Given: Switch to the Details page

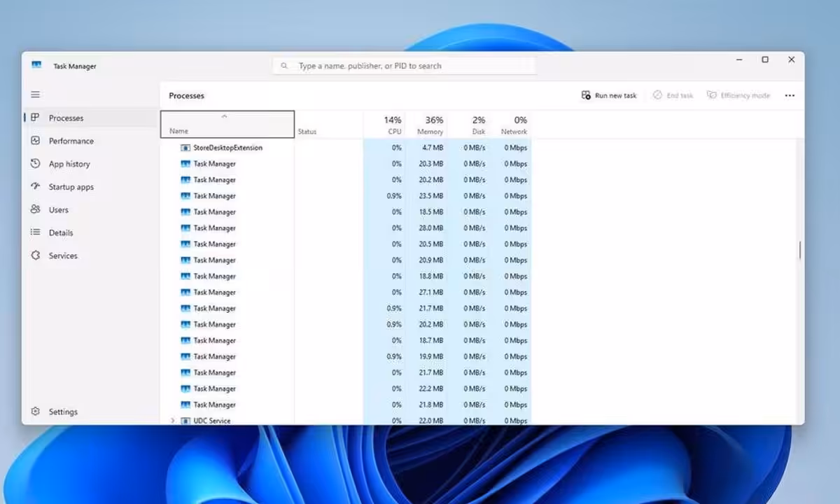Looking at the screenshot, I should coord(60,232).
